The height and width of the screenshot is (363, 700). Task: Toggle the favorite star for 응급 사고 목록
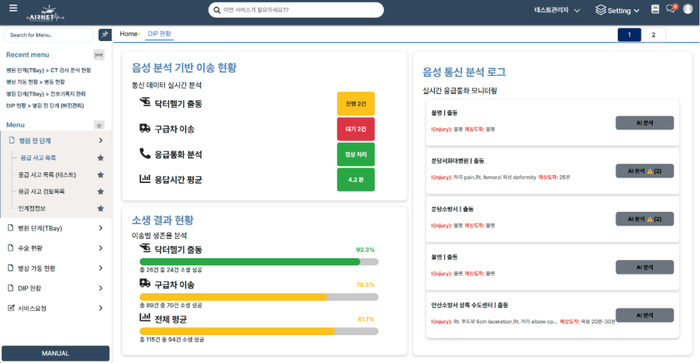tap(100, 158)
